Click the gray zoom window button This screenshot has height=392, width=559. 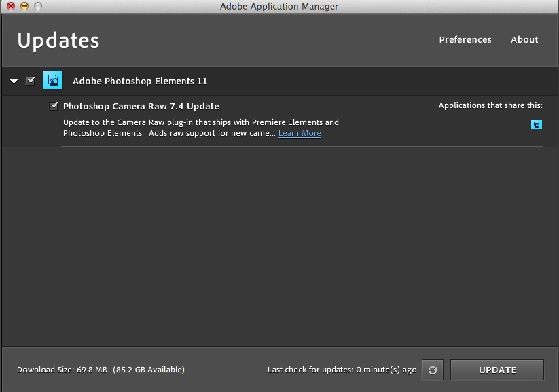coord(37,6)
